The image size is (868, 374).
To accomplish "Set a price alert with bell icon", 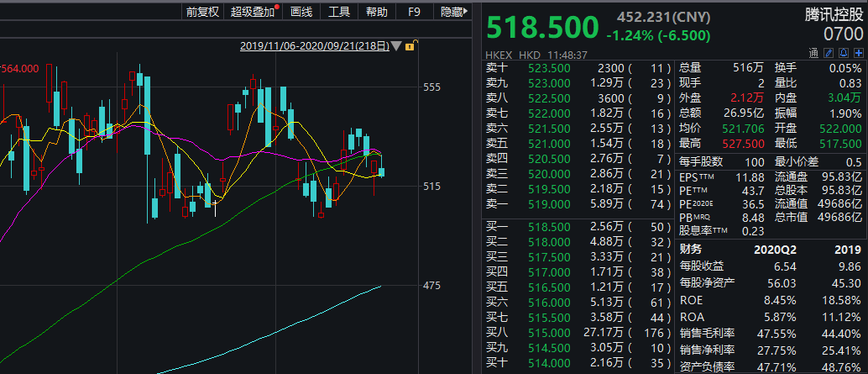I will tap(844, 54).
